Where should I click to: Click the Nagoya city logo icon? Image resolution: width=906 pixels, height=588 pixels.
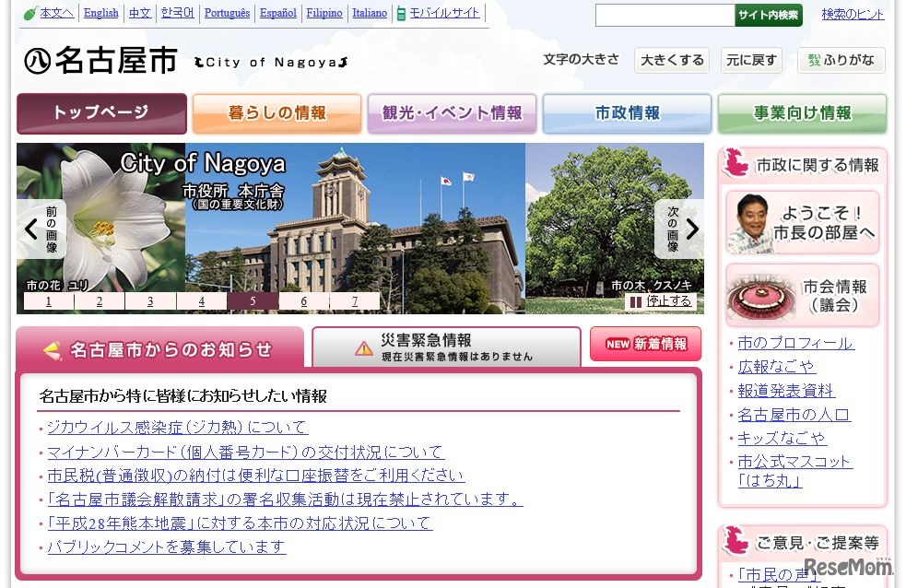tap(38, 61)
